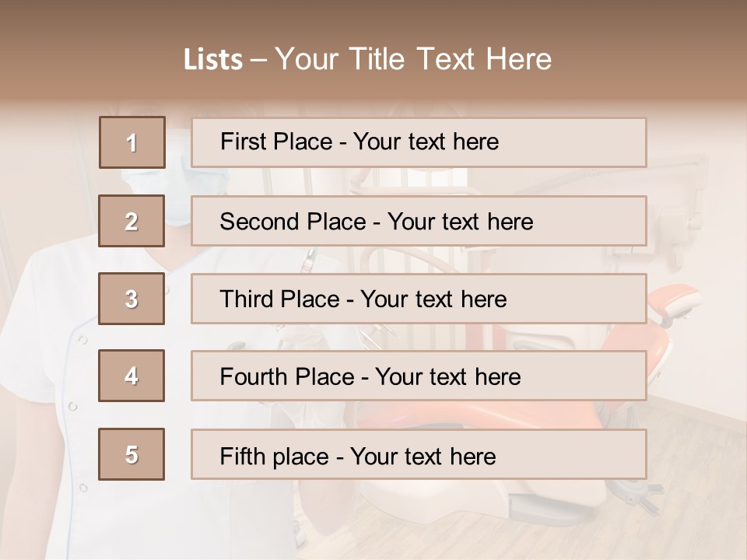
Task: Click "Your text here" in the First Place row
Action: coord(426,142)
